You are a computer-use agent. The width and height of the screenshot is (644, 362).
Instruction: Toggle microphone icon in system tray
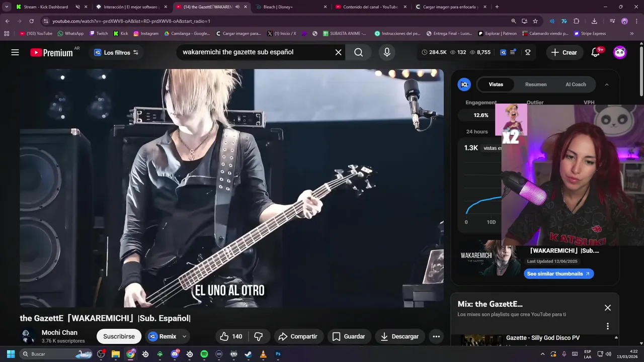(564, 354)
